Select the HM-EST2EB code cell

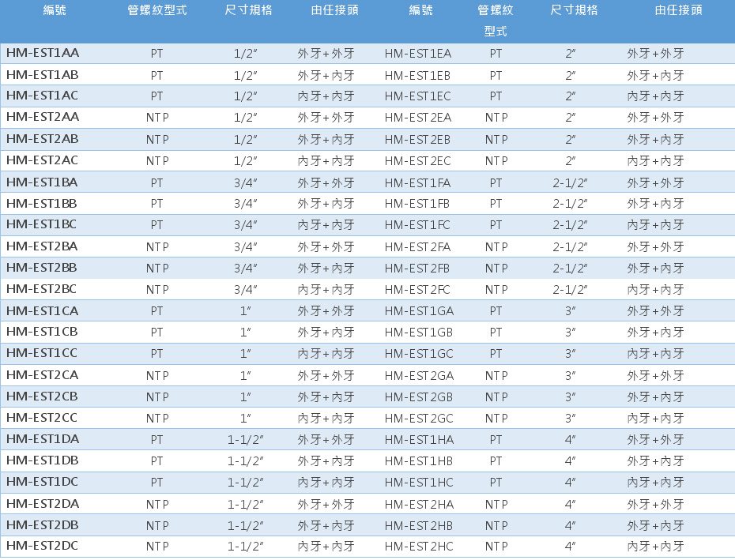point(418,139)
